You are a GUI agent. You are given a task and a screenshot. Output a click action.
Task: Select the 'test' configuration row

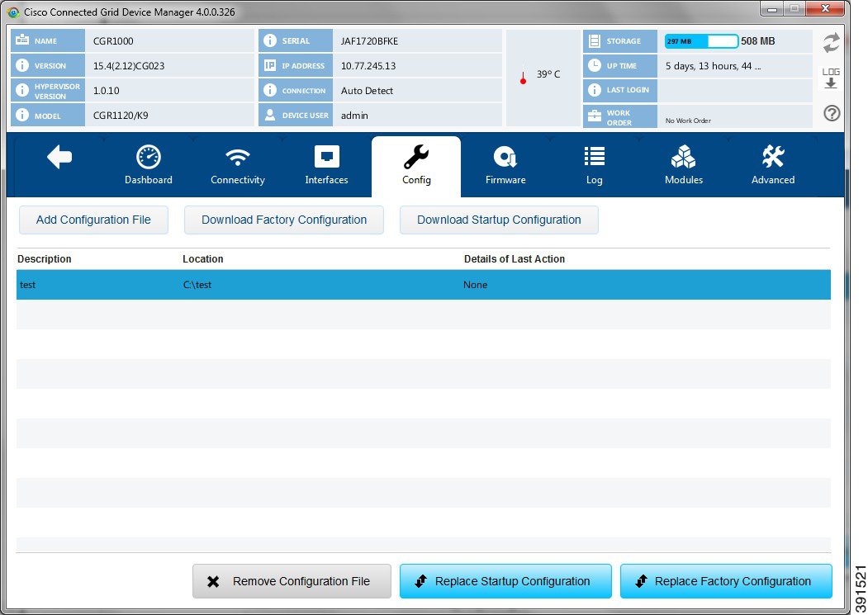[x=424, y=285]
